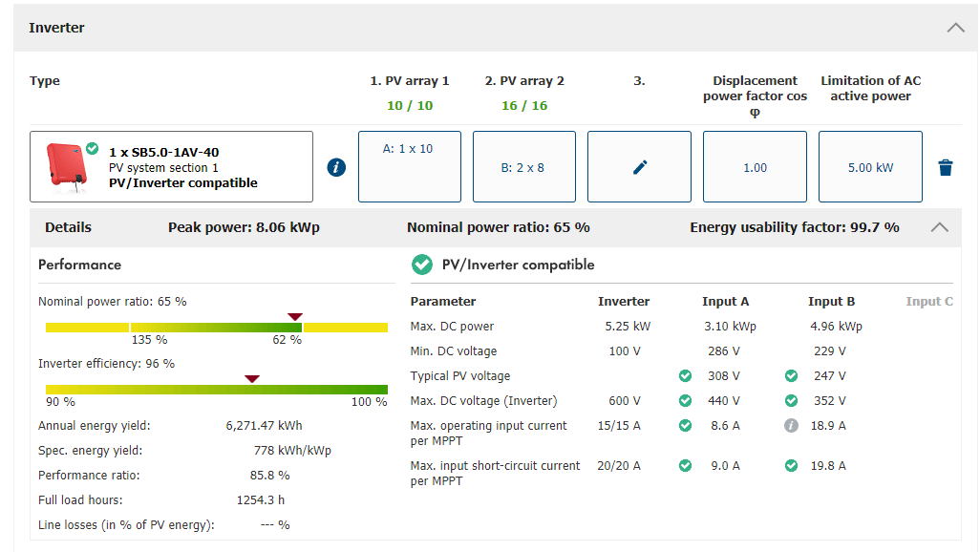This screenshot has height=552, width=980.
Task: Click nominal power ratio marker triangle
Action: 295,317
